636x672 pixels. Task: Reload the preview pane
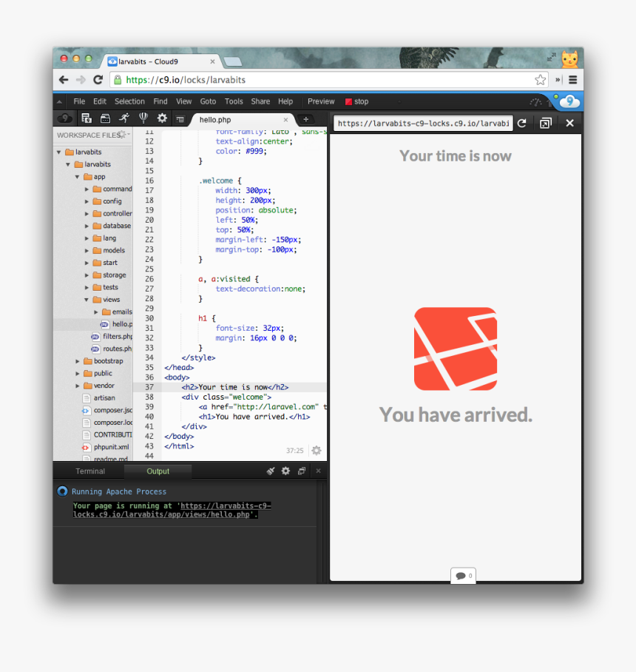pos(521,123)
